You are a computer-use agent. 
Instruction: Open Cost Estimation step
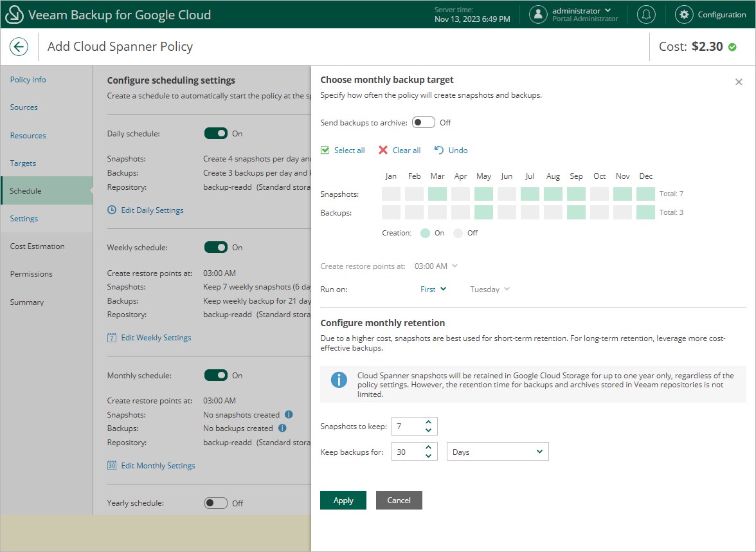37,246
